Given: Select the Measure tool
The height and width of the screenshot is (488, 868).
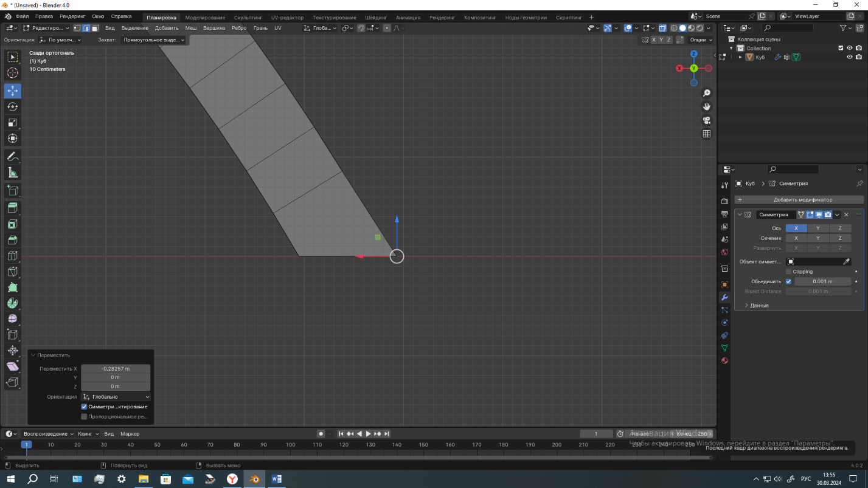Looking at the screenshot, I should tap(12, 173).
